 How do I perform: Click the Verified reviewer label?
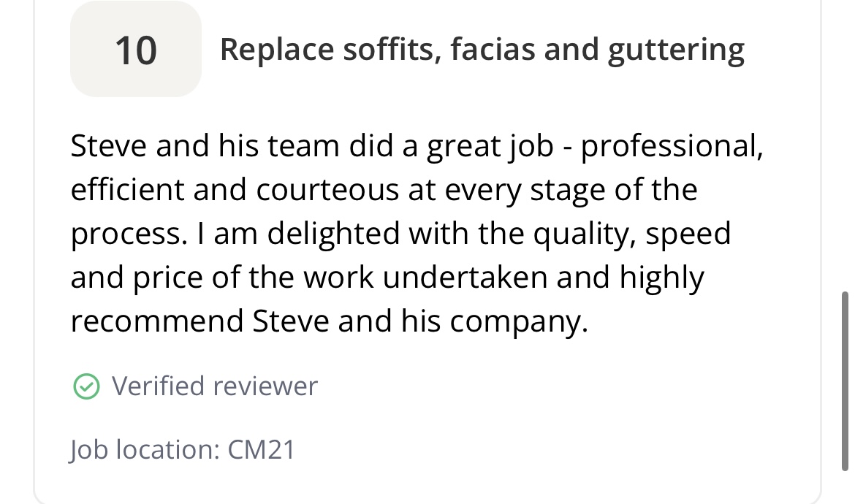[x=214, y=386]
